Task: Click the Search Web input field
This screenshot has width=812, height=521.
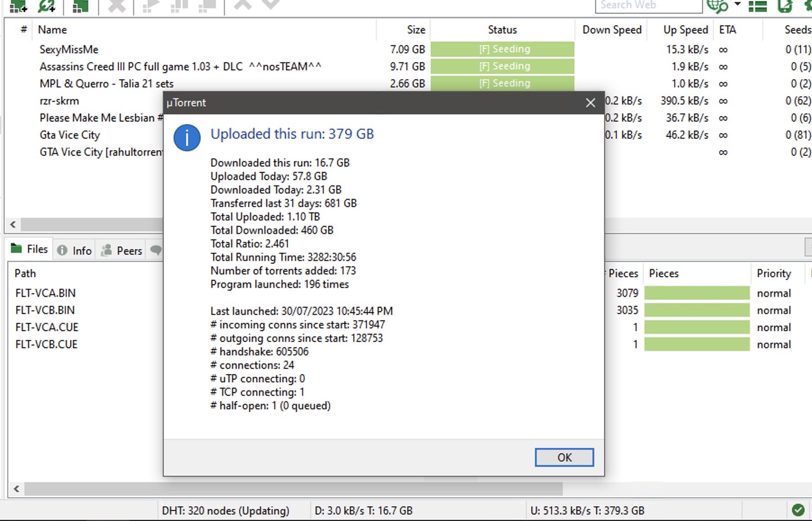Action: 649,5
